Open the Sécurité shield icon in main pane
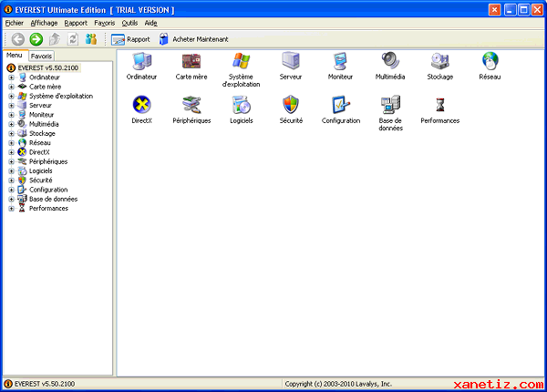This screenshot has width=547, height=392. coord(291,104)
